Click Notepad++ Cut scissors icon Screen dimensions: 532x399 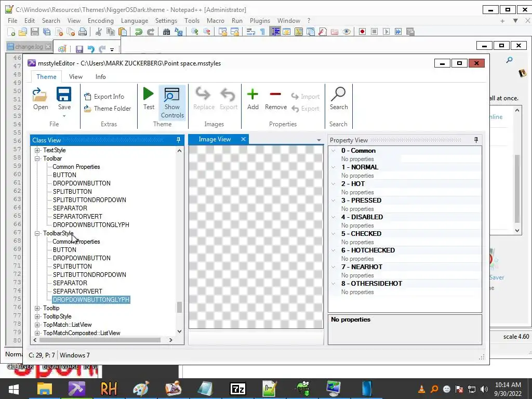98,32
